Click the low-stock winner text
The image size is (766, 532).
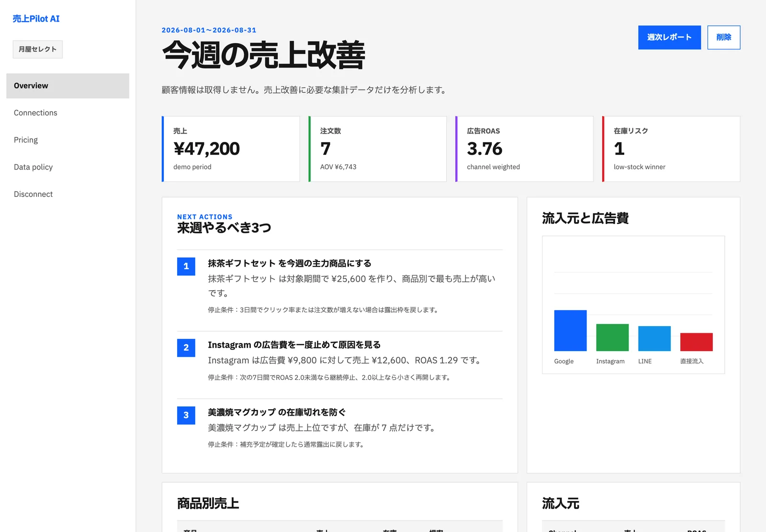[x=640, y=167]
